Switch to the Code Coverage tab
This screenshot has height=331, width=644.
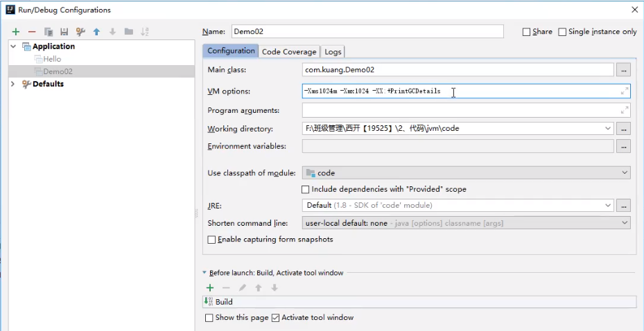(x=289, y=52)
